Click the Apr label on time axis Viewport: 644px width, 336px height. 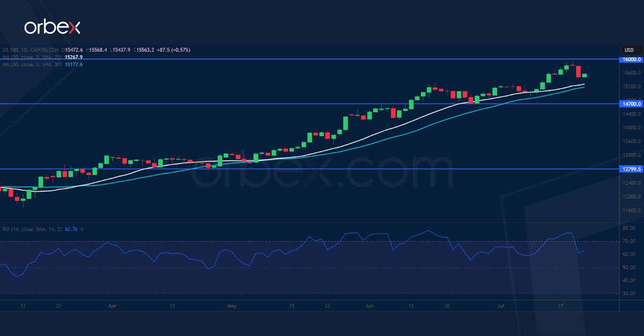pos(112,306)
